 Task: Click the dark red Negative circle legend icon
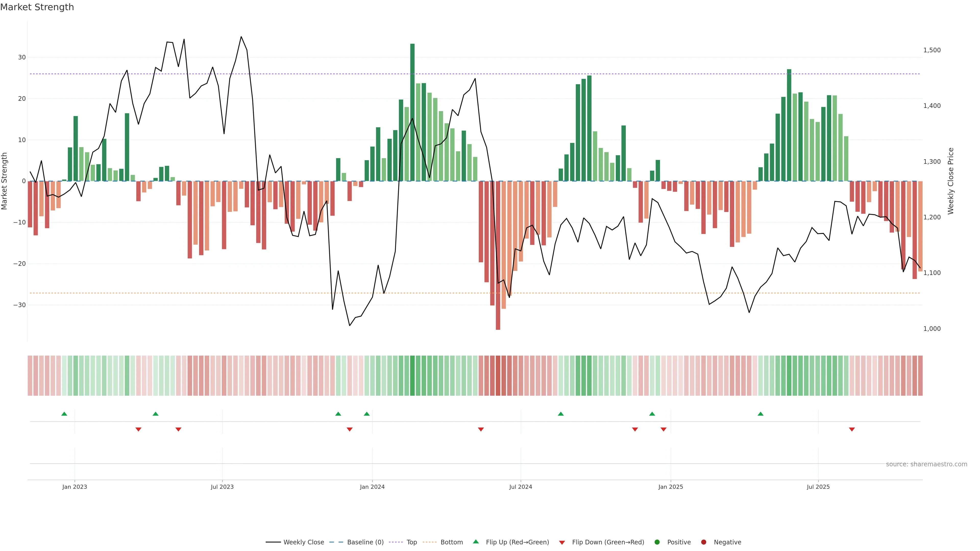pos(703,542)
